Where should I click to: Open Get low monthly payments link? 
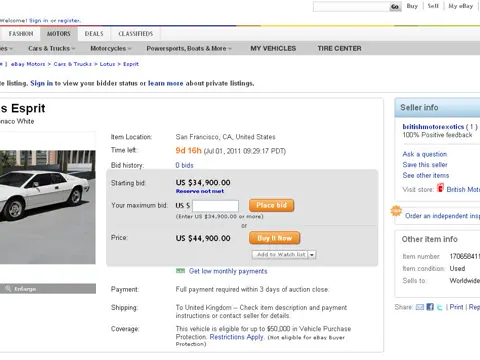(228, 271)
